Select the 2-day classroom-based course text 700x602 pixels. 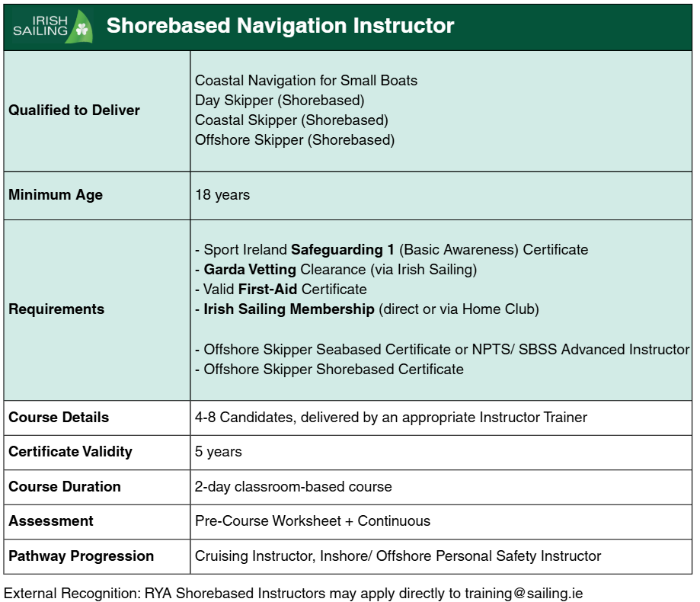(293, 487)
